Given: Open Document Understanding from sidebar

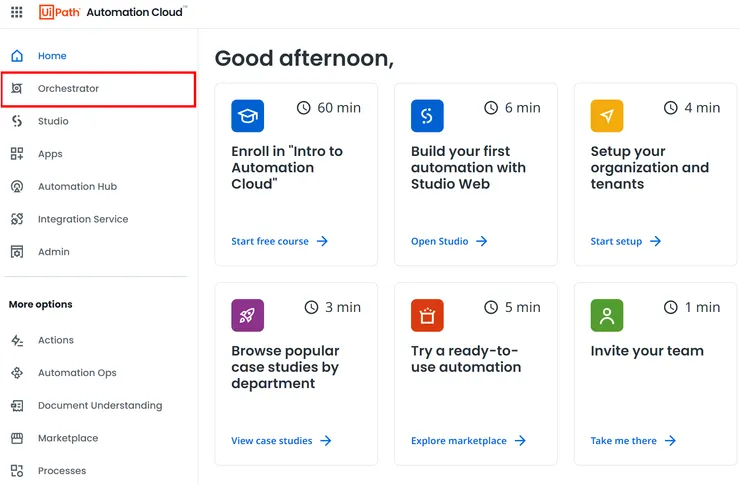Looking at the screenshot, I should point(99,406).
